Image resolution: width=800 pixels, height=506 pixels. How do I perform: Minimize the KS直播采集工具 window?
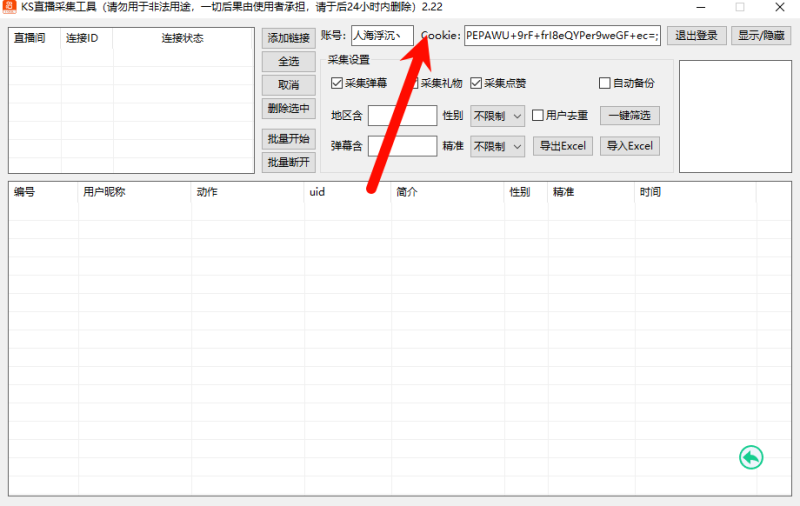(x=701, y=7)
